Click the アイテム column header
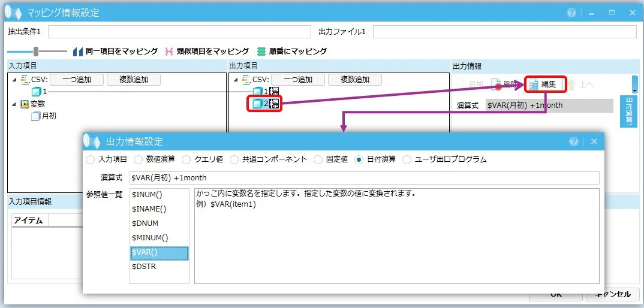644x308 pixels. pyautogui.click(x=31, y=221)
